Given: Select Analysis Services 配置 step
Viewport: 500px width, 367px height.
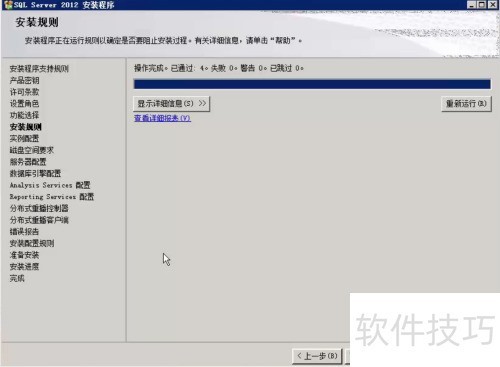Looking at the screenshot, I should pyautogui.click(x=50, y=185).
